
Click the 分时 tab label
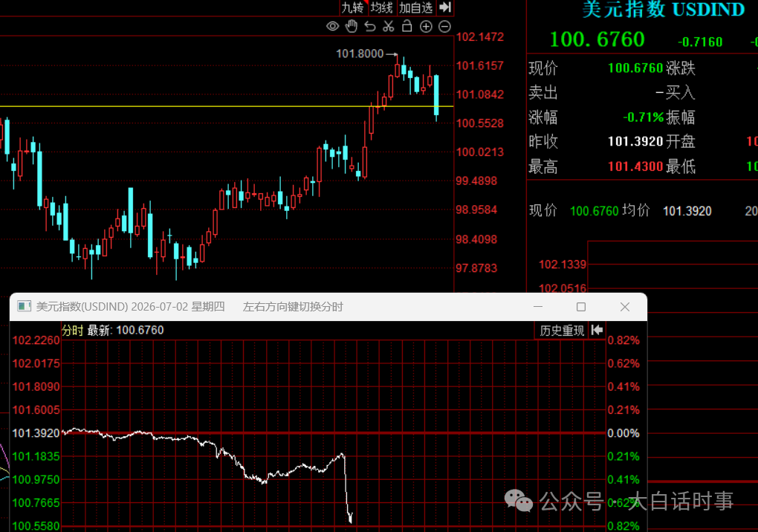[73, 330]
